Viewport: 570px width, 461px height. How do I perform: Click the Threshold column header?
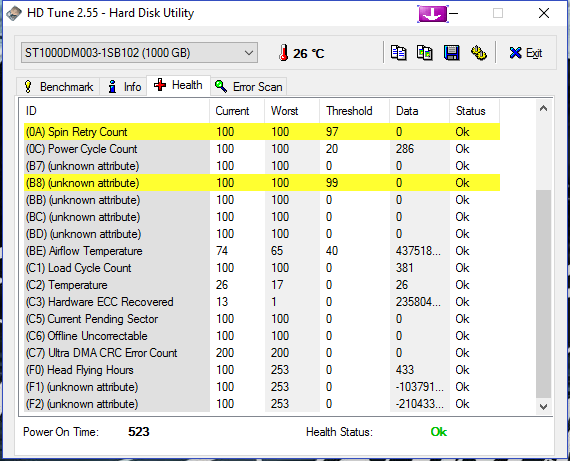[x=355, y=111]
